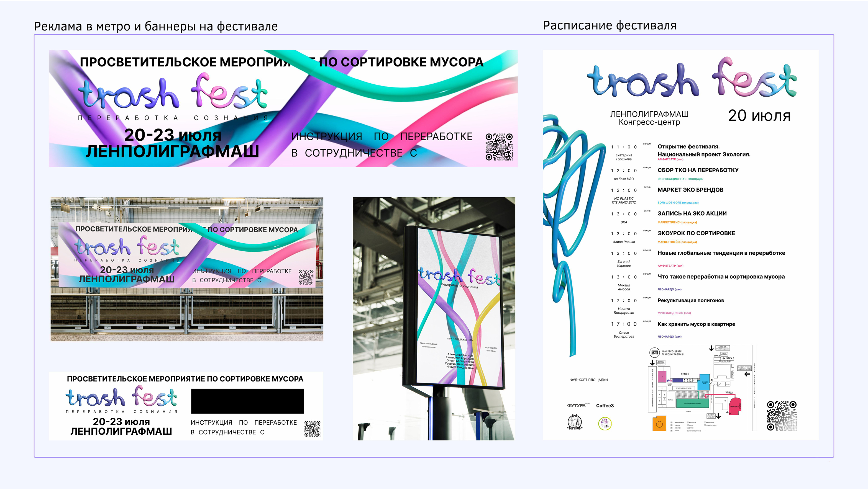
Task: Click QR code on metro station banner
Action: [x=306, y=277]
